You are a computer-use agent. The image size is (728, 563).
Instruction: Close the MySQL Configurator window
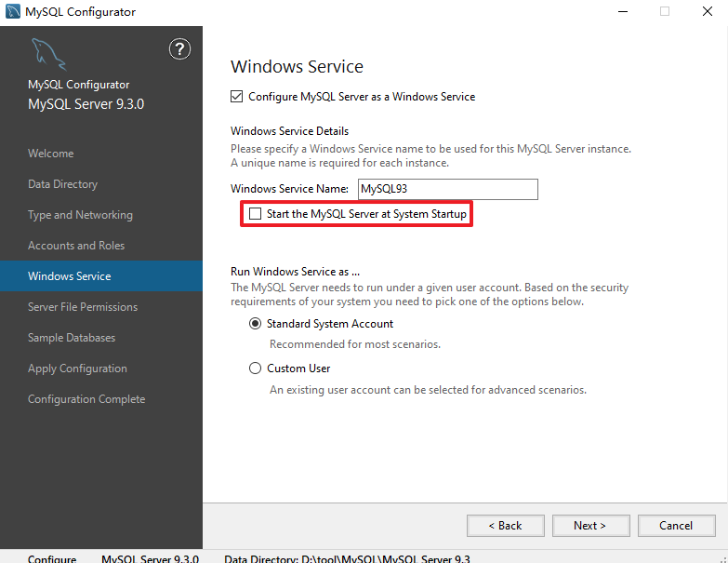click(708, 11)
